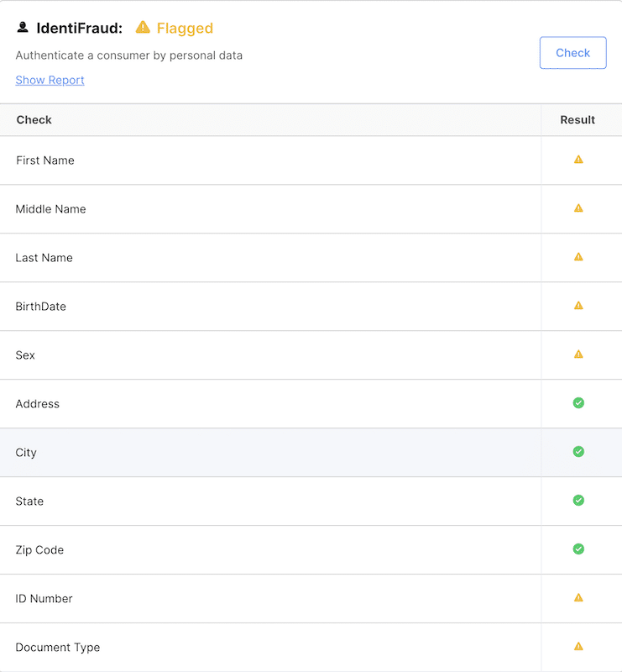Click the IdentiFraud person icon
The height and width of the screenshot is (672, 622).
click(x=23, y=28)
